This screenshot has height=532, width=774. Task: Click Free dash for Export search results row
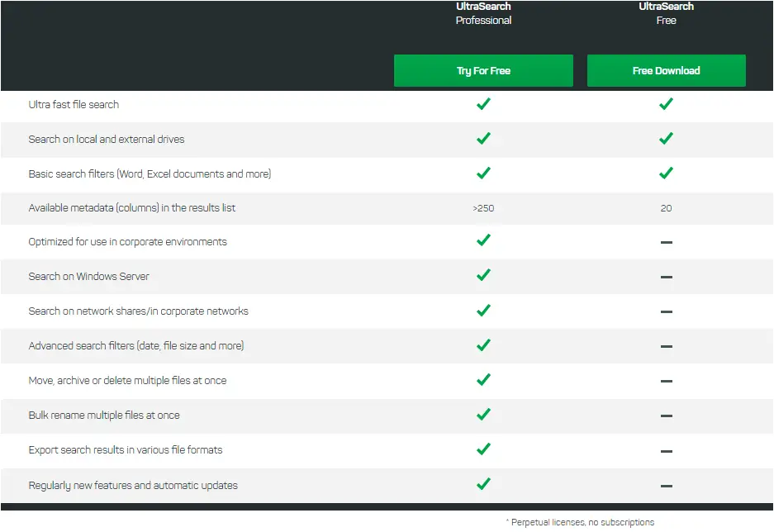(x=666, y=451)
